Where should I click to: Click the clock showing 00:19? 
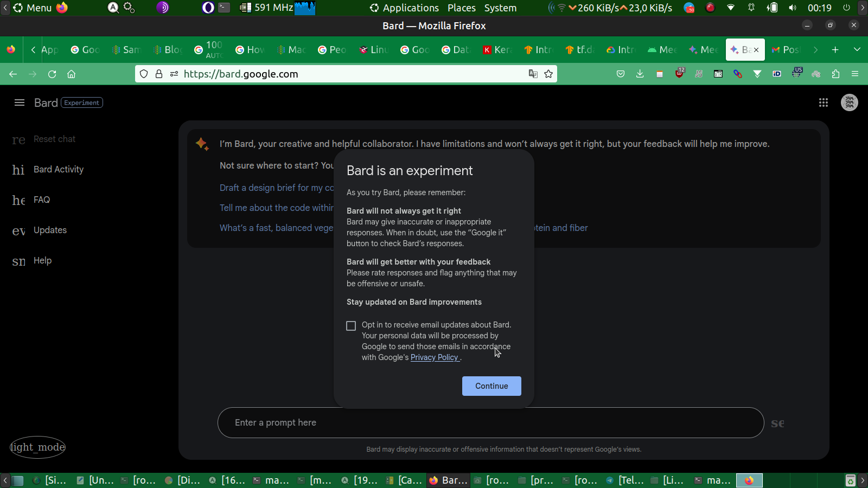[x=819, y=8]
